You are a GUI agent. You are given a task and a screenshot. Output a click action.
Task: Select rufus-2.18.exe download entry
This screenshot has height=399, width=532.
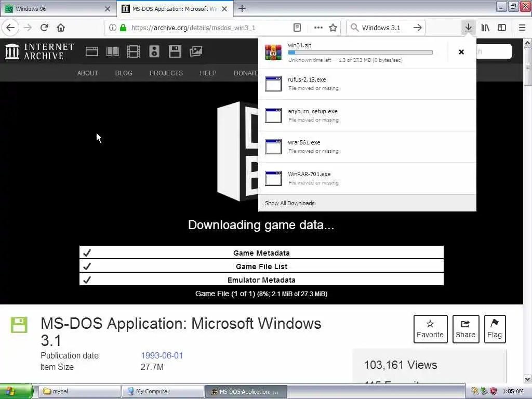click(x=367, y=84)
